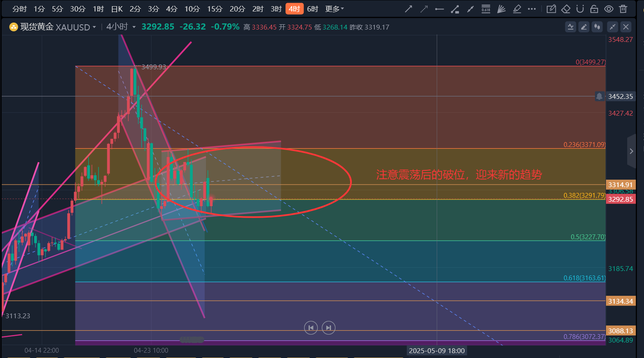
Task: Click the 0.382(3291.79) Fibonacci label
Action: [x=584, y=195]
